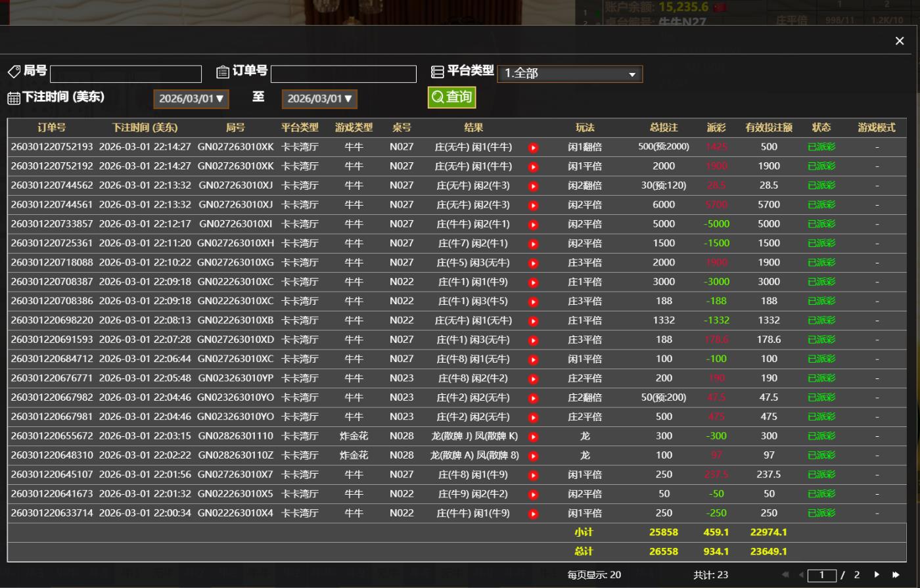
Task: Close the bet history dialog
Action: 900,41
